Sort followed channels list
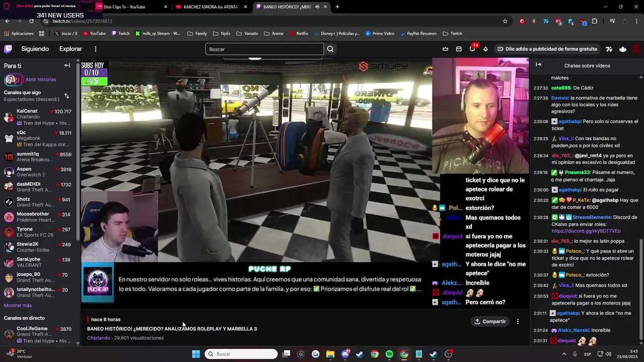 66,96
